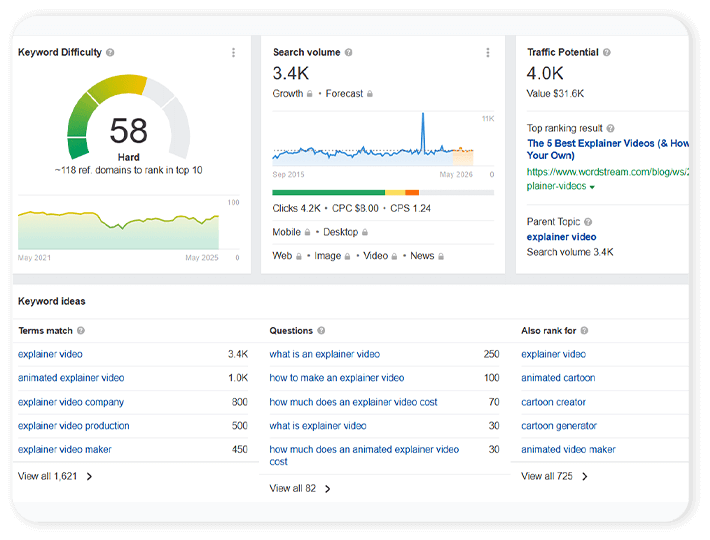Click help icon next to Terms match

(x=81, y=330)
